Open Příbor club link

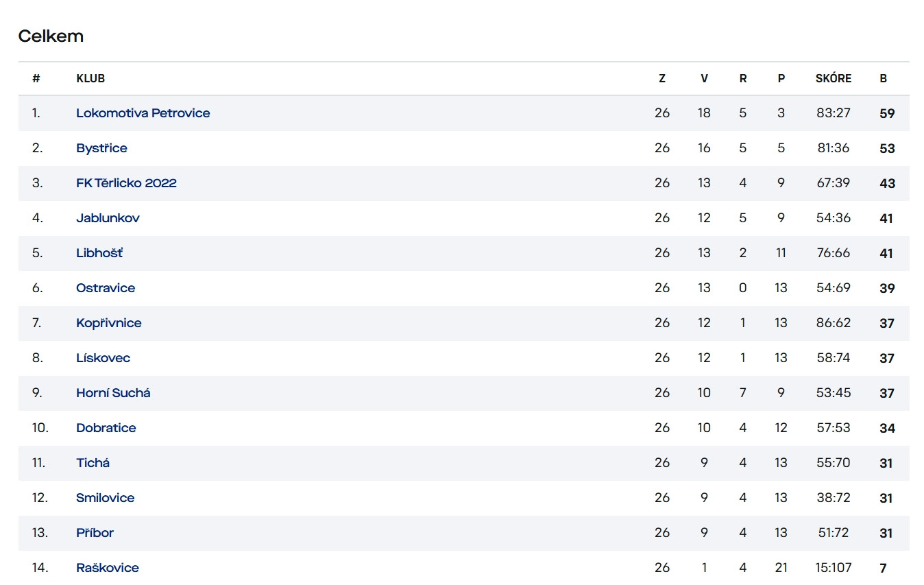pos(95,533)
